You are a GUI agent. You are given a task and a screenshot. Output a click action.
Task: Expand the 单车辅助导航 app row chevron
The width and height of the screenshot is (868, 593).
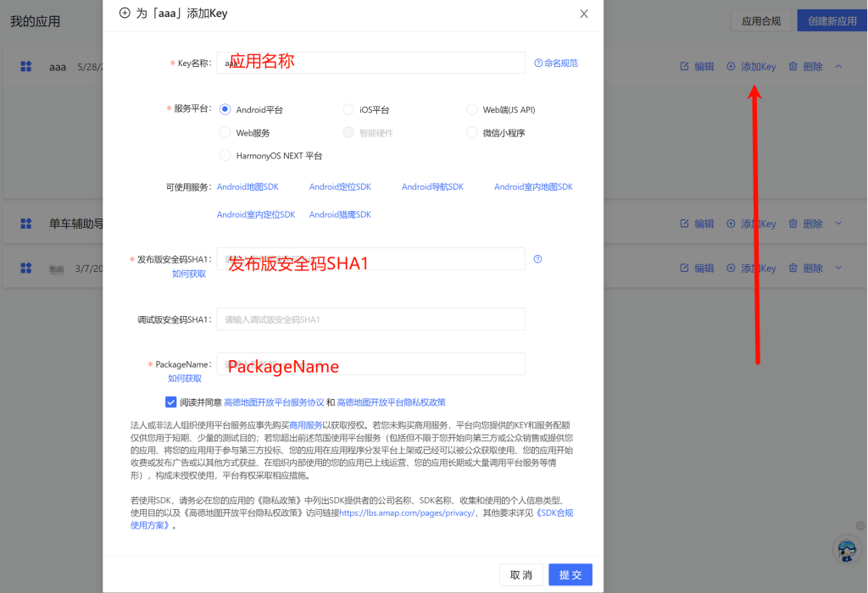[x=838, y=224]
